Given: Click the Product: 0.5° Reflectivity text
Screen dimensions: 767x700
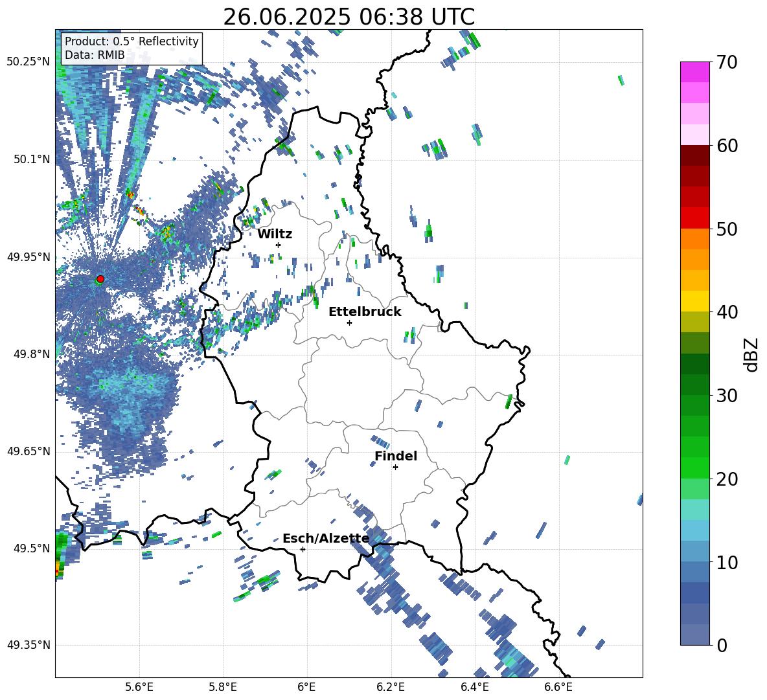Looking at the screenshot, I should (x=132, y=41).
